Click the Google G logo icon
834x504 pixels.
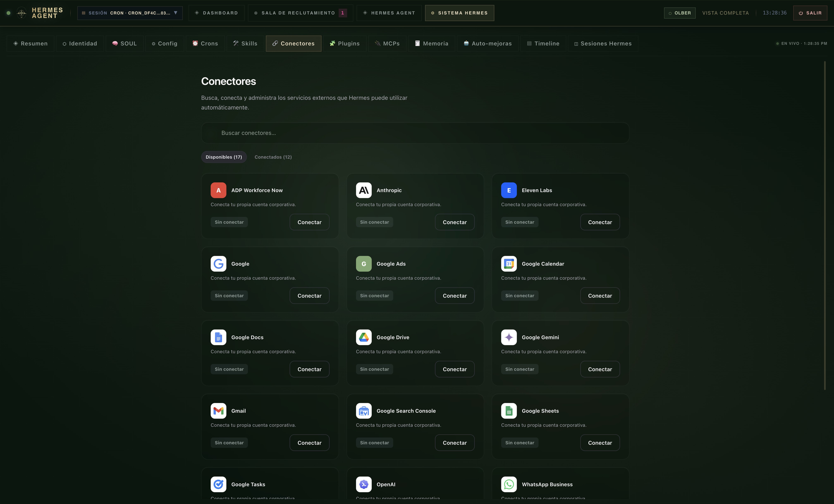coord(218,264)
